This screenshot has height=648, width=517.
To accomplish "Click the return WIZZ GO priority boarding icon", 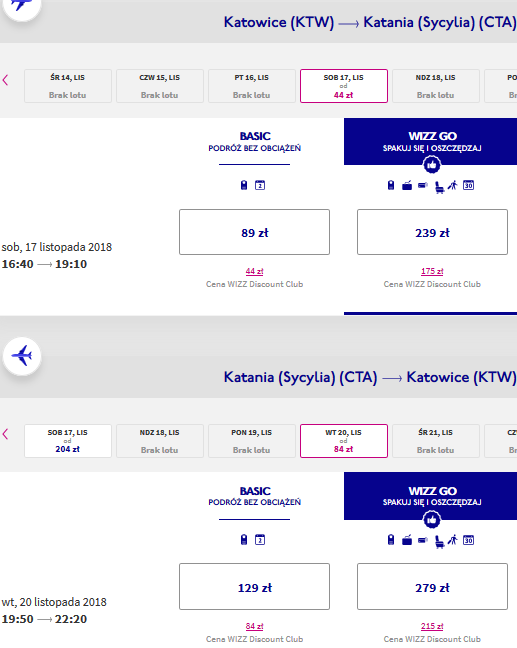I will pyautogui.click(x=453, y=539).
